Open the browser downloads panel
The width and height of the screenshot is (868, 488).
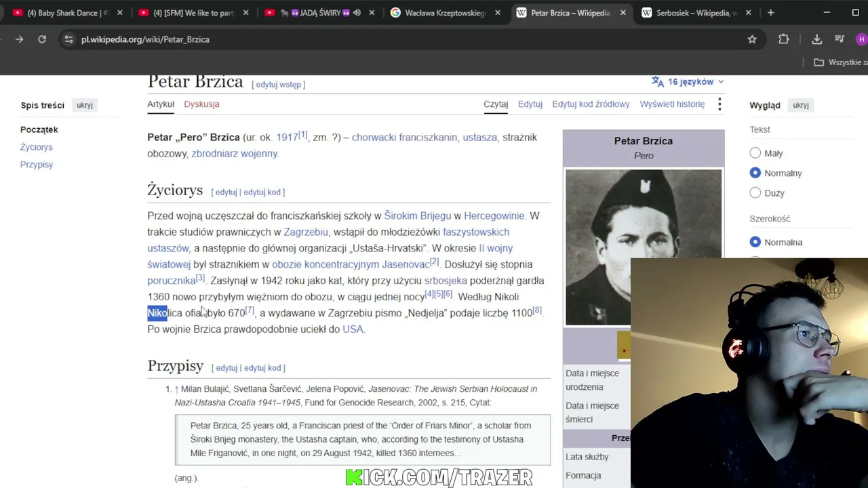816,39
